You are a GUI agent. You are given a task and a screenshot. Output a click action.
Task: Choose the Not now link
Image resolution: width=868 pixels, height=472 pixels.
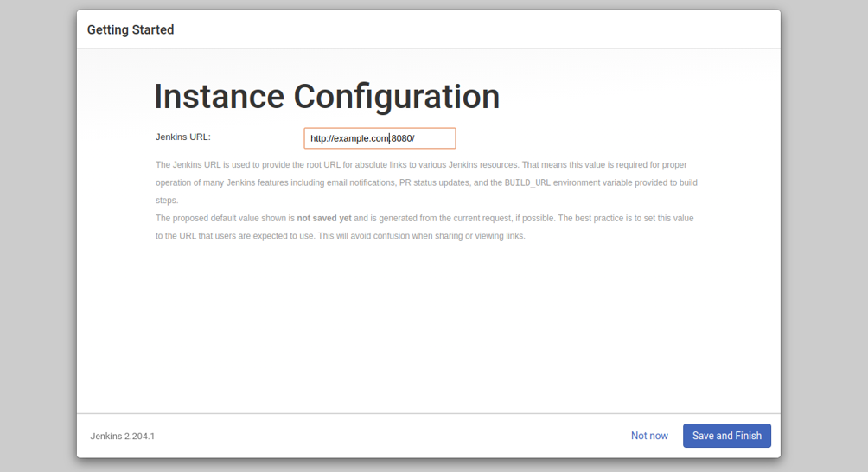click(649, 436)
